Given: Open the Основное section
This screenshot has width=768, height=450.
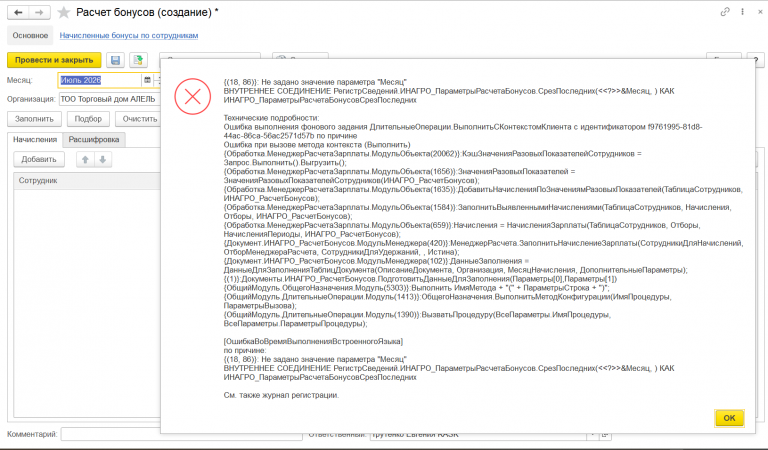Looking at the screenshot, I should coord(30,35).
